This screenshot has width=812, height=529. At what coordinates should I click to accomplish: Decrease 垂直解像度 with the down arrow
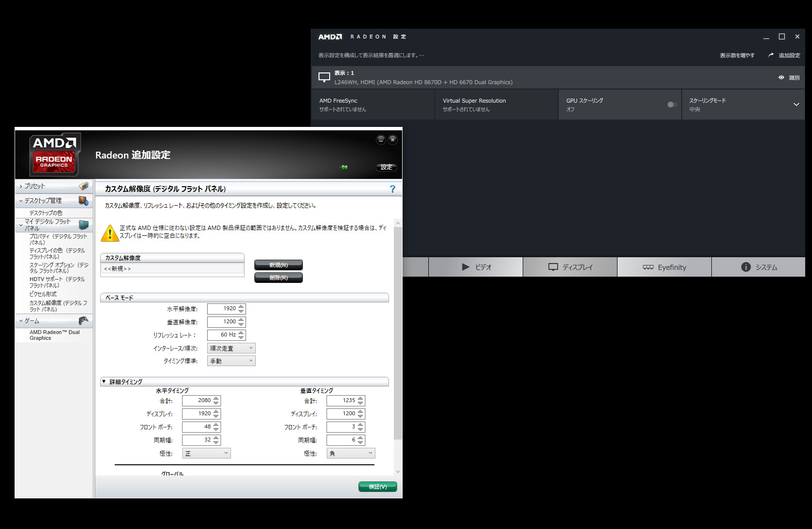coord(241,324)
